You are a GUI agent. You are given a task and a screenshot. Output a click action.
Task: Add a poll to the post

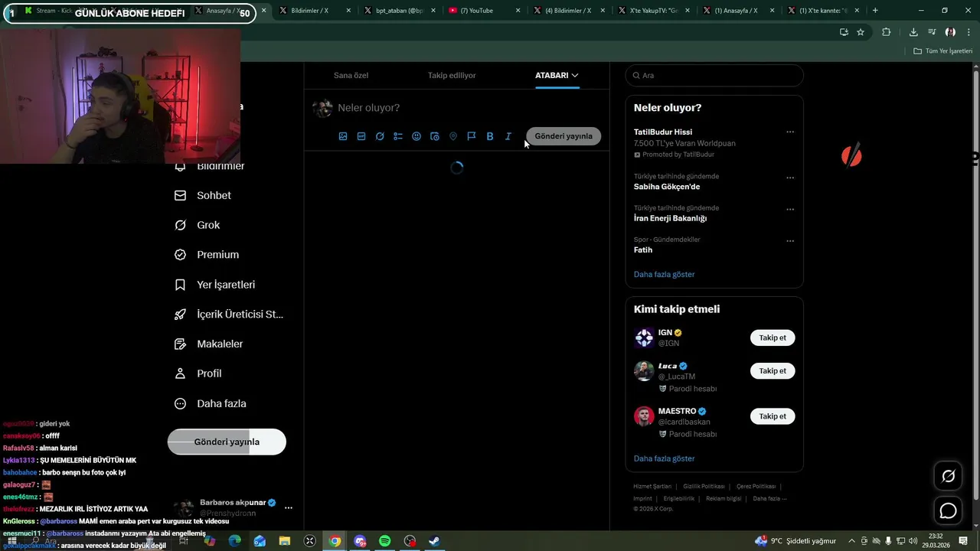(398, 136)
